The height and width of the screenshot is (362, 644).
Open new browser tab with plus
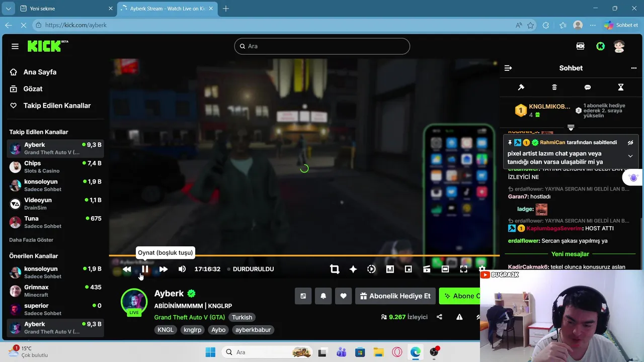tap(226, 9)
